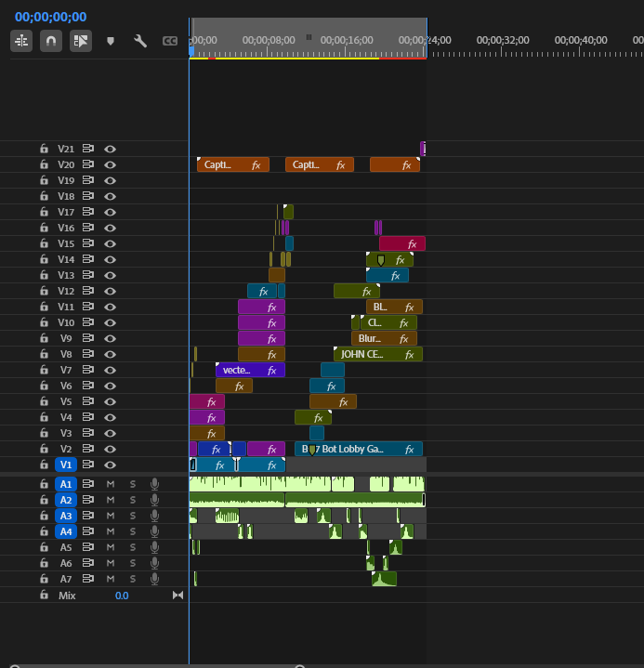Enable voice-over record on track A4
The width and height of the screenshot is (644, 668).
click(x=154, y=531)
